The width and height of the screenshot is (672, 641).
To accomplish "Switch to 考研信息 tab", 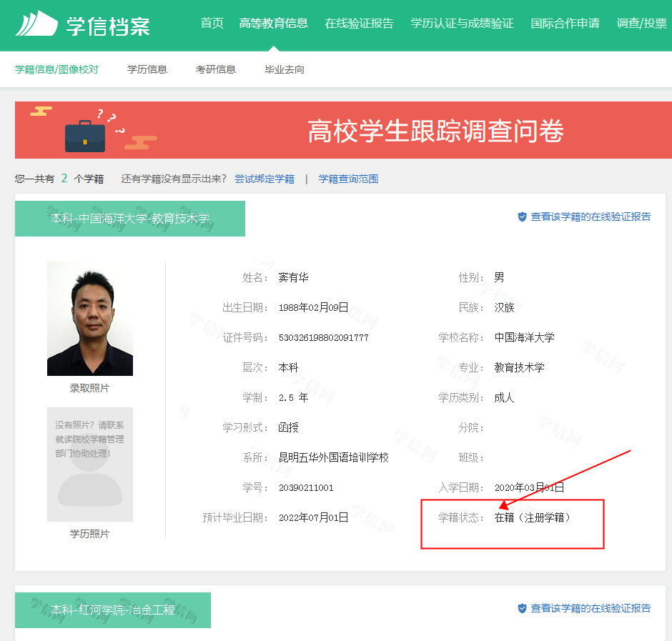I will coord(216,69).
